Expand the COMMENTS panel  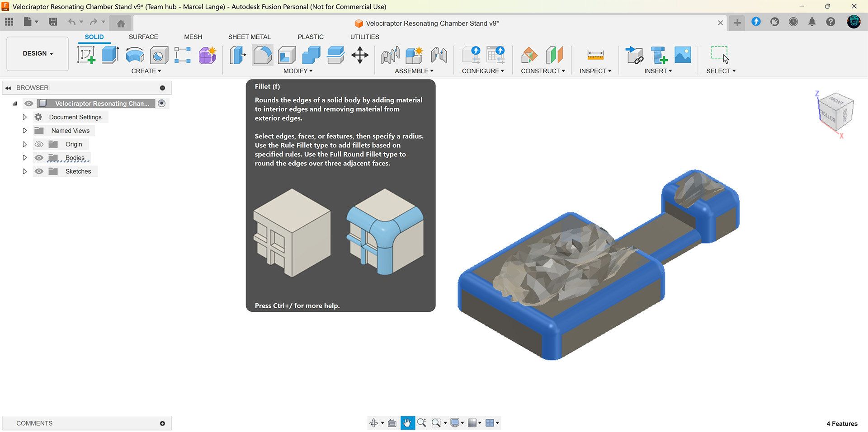point(162,423)
